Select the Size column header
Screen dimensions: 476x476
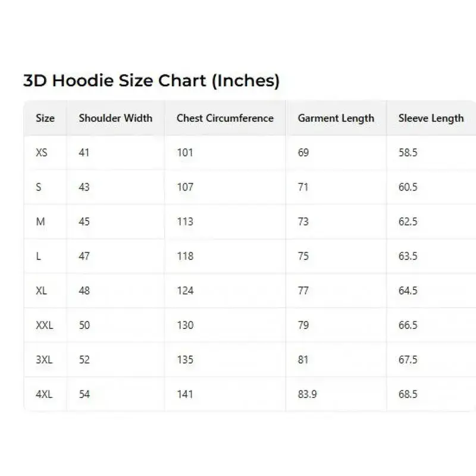pyautogui.click(x=45, y=118)
